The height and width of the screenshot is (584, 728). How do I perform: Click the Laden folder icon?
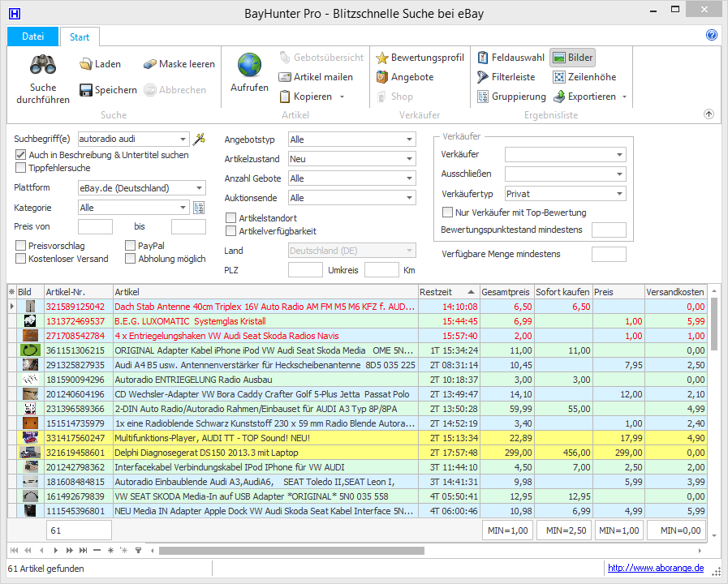tap(85, 64)
